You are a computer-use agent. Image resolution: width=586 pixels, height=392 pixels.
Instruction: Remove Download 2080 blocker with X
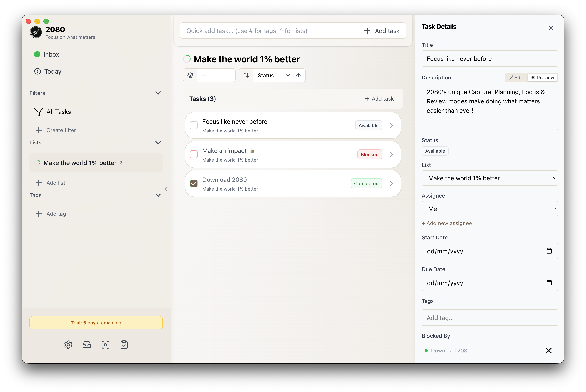(x=549, y=351)
